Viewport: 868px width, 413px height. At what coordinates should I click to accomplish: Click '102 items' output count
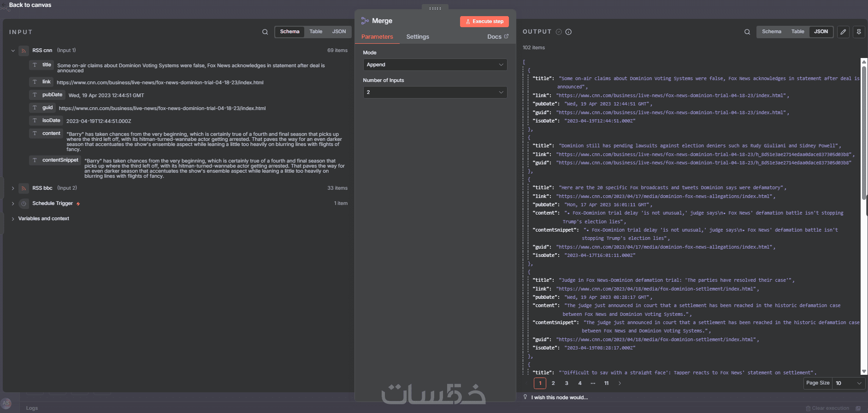point(534,48)
